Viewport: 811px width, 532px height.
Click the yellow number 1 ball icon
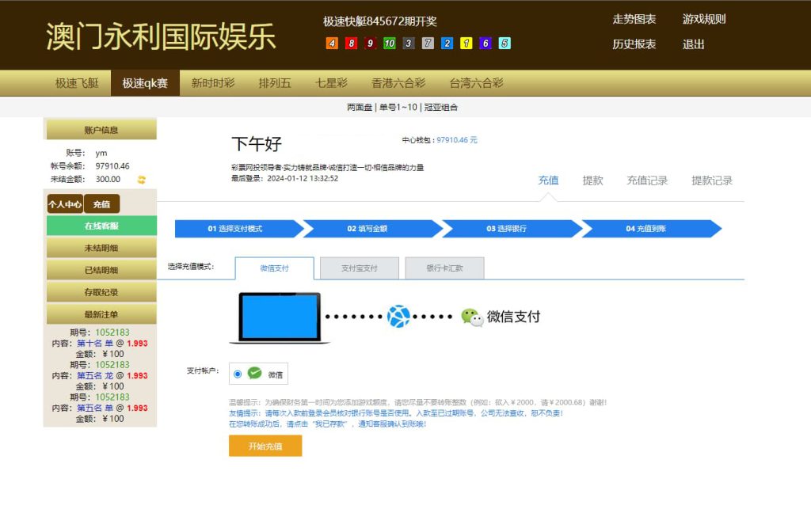466,42
